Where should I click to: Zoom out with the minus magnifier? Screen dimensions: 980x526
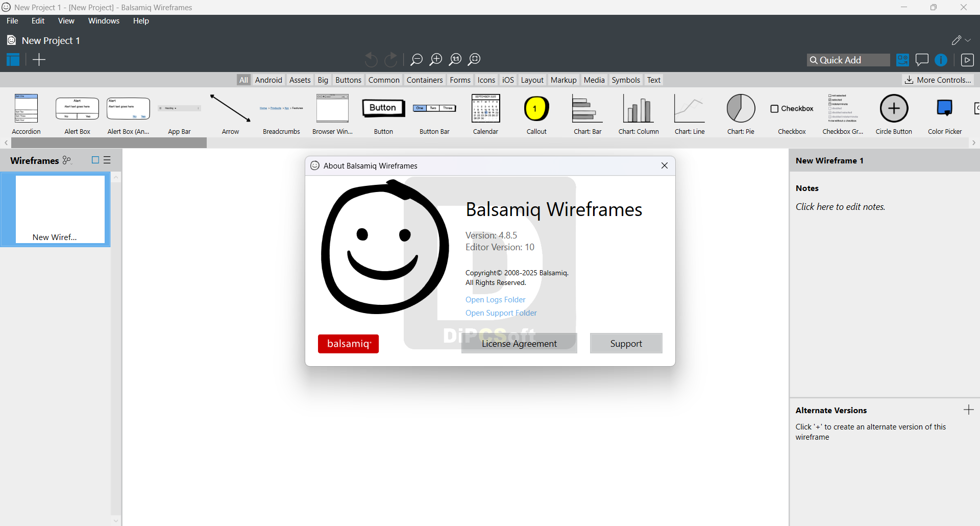pyautogui.click(x=416, y=60)
